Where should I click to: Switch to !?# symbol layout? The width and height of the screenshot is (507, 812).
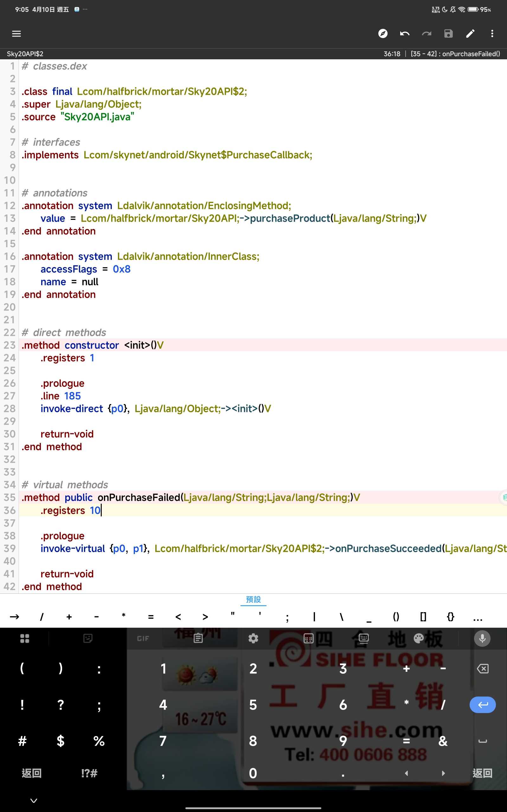[89, 773]
